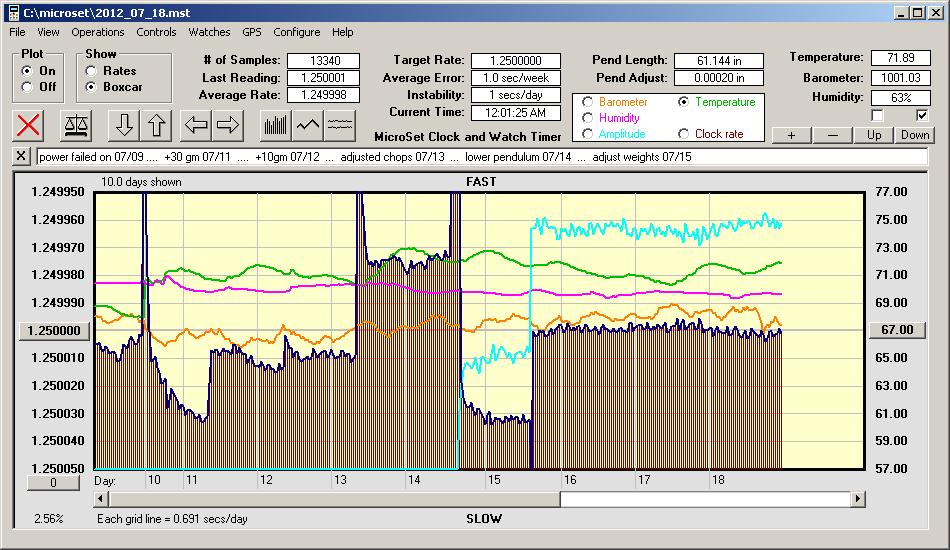
Task: Select Barometer trace option
Action: 587,102
